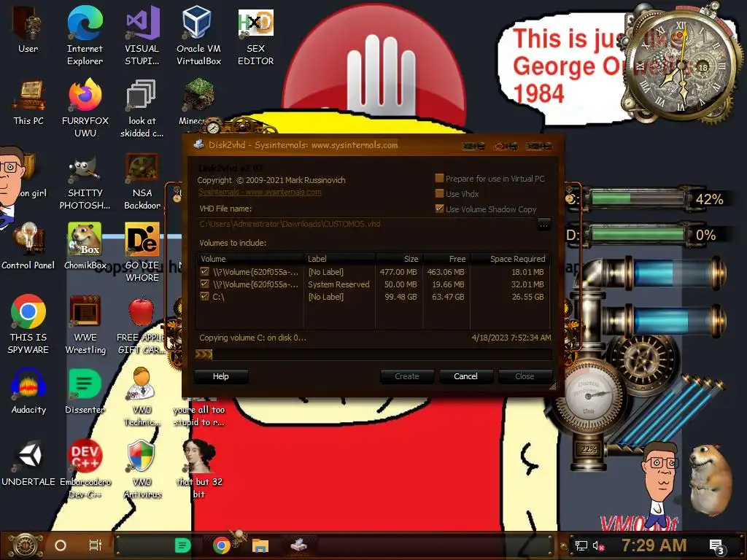Sort by the Size column header
Screen dimensions: 747x560
[399, 259]
